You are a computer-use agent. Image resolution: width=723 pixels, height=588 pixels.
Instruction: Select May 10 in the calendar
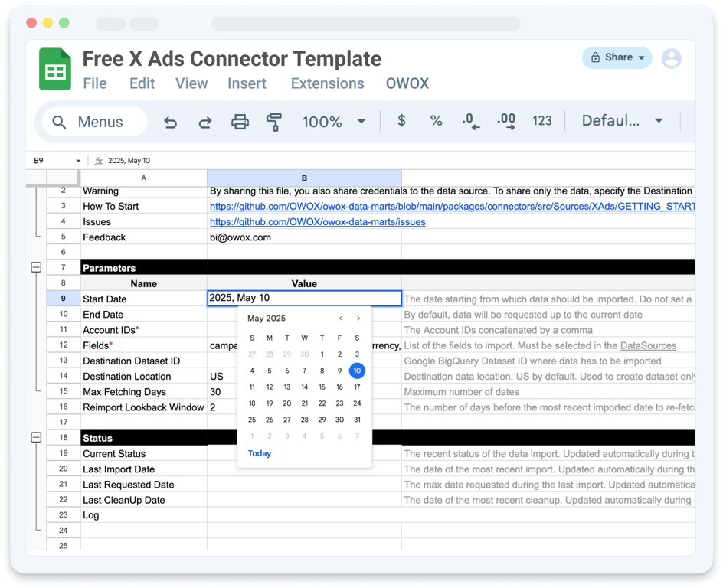tap(357, 371)
